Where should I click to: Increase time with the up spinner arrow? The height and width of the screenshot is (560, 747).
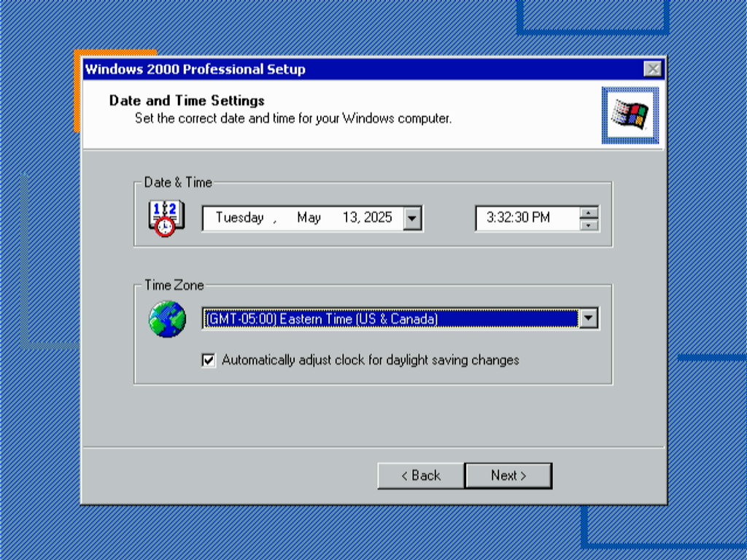[x=589, y=213]
